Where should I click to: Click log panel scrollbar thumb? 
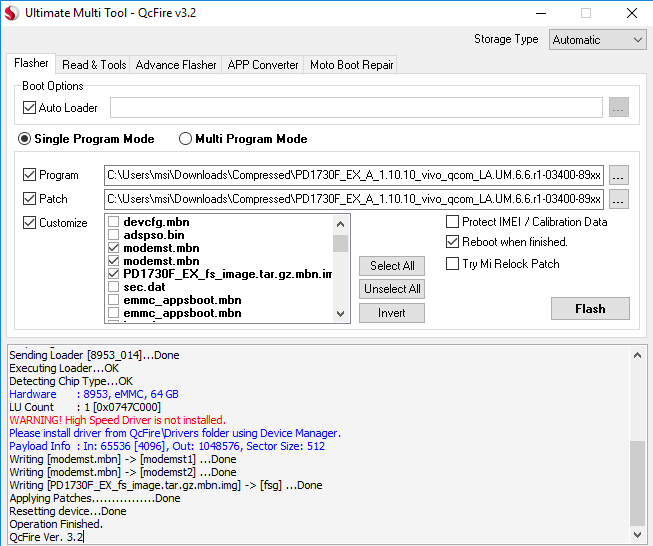637,483
